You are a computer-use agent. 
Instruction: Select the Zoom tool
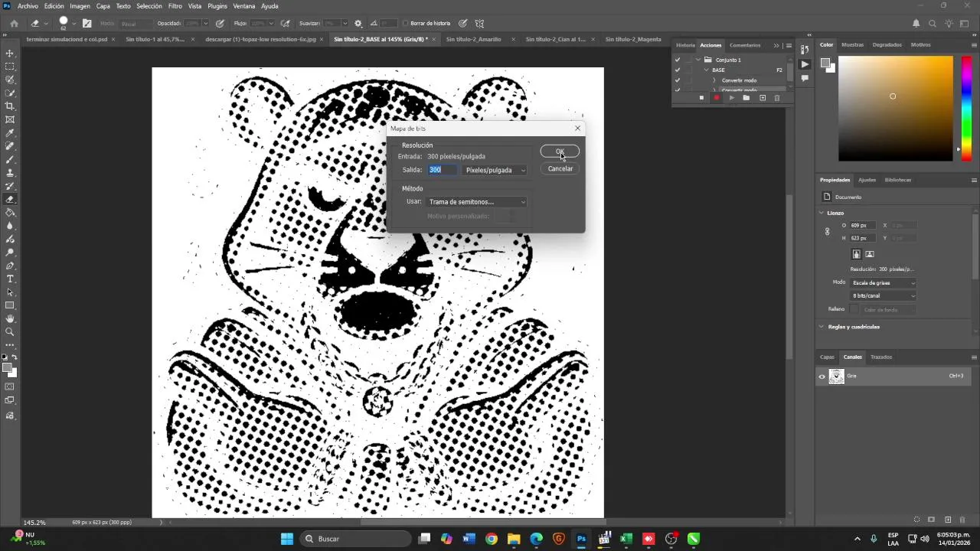coord(10,332)
